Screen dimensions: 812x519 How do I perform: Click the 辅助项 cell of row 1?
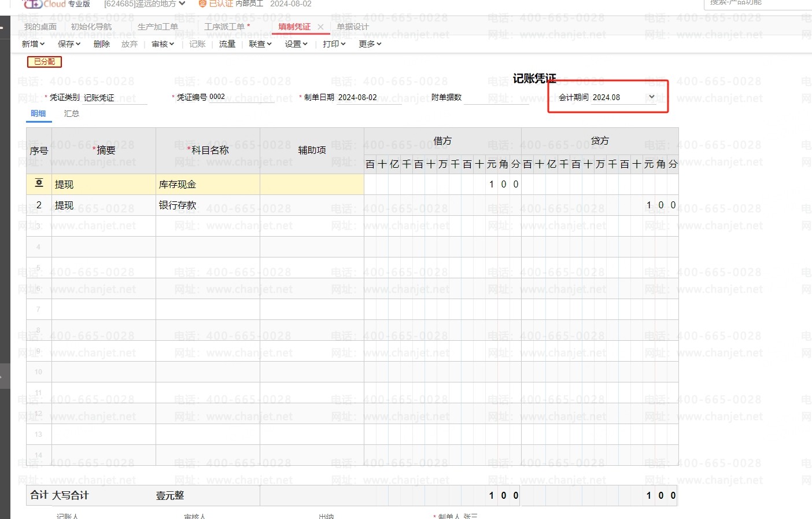pos(312,185)
